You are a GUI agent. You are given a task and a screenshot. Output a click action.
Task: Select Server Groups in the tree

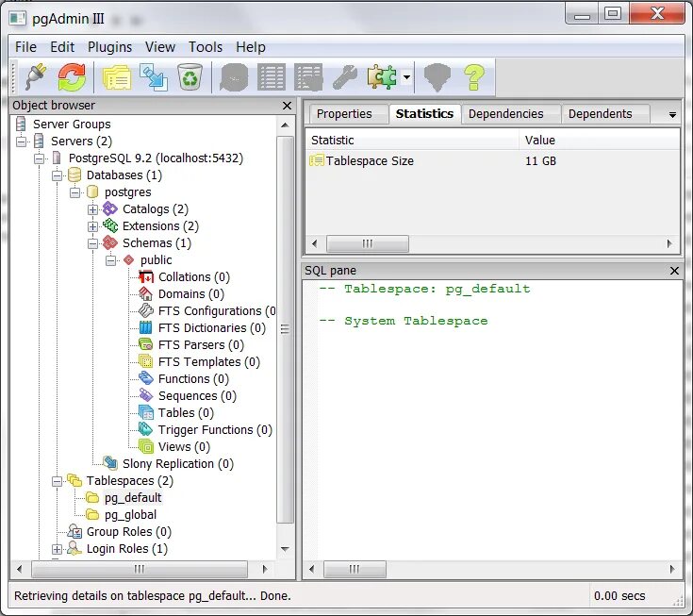click(72, 125)
